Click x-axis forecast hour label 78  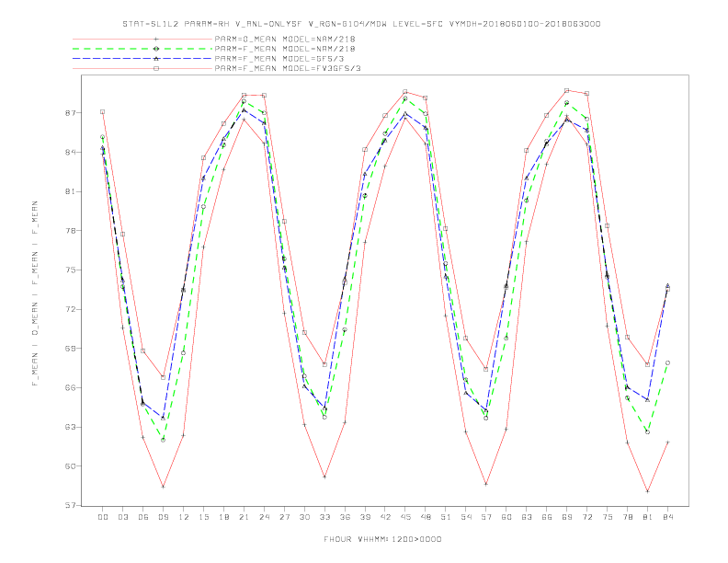(x=627, y=517)
